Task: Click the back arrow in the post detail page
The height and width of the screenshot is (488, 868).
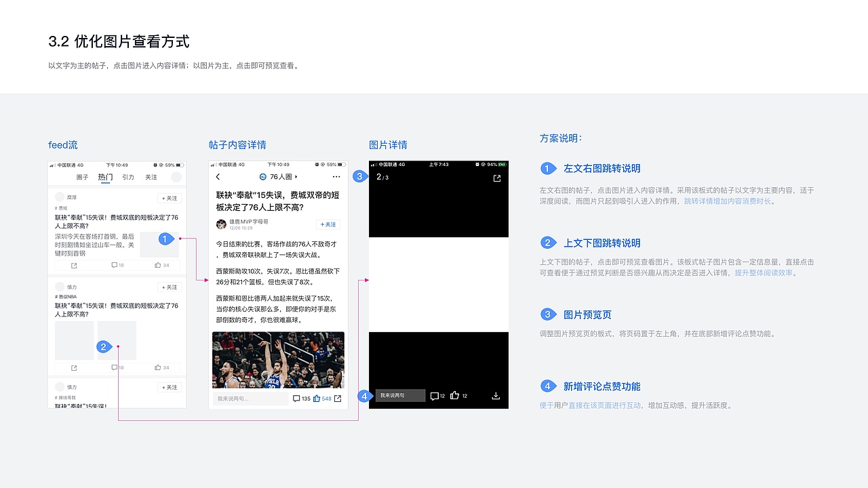Action: point(216,176)
